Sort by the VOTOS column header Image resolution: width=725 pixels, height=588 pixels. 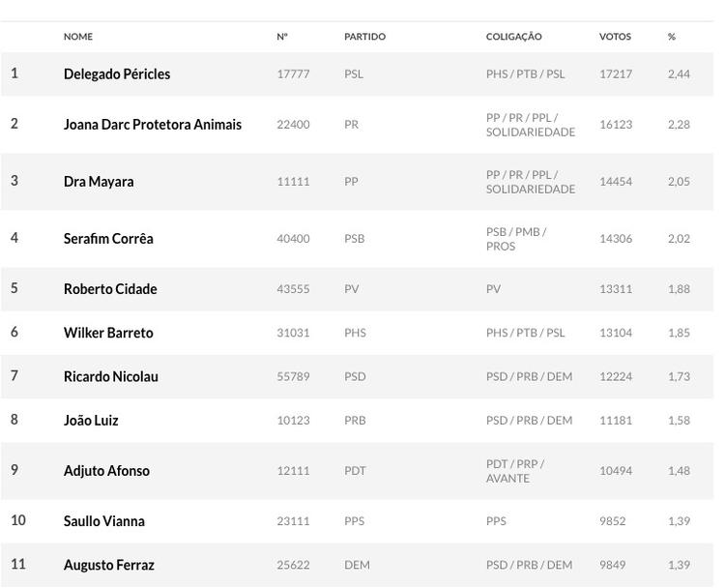tap(615, 37)
